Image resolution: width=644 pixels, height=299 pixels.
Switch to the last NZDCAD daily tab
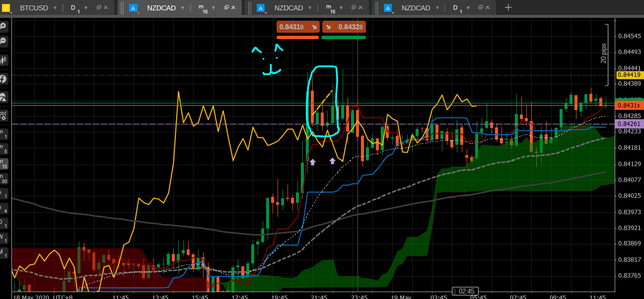pos(415,8)
